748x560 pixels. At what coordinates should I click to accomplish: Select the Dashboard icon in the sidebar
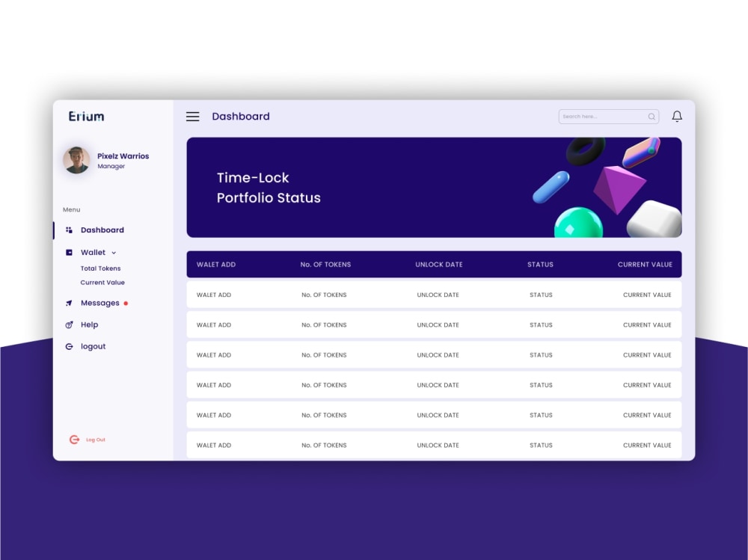coord(69,230)
